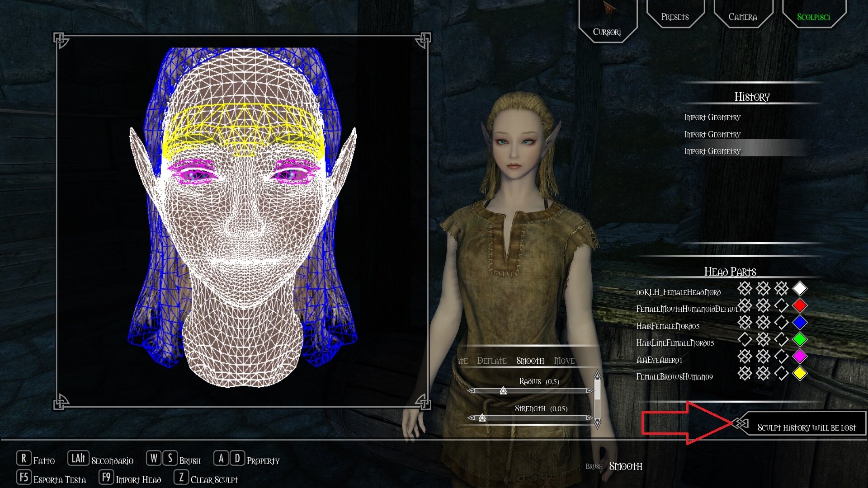Viewport: 868px width, 488px height.
Task: Select the Deflate brush mode
Action: coord(492,361)
